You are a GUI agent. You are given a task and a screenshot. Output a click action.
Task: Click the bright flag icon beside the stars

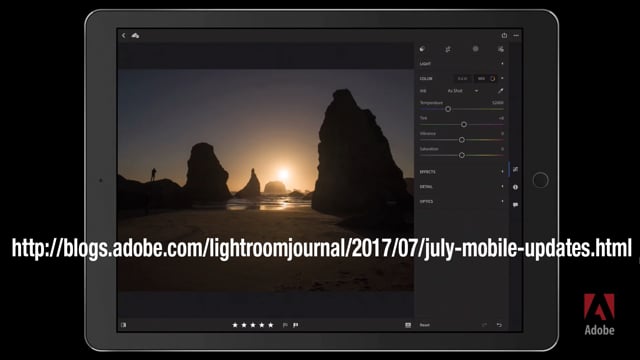[x=296, y=325]
